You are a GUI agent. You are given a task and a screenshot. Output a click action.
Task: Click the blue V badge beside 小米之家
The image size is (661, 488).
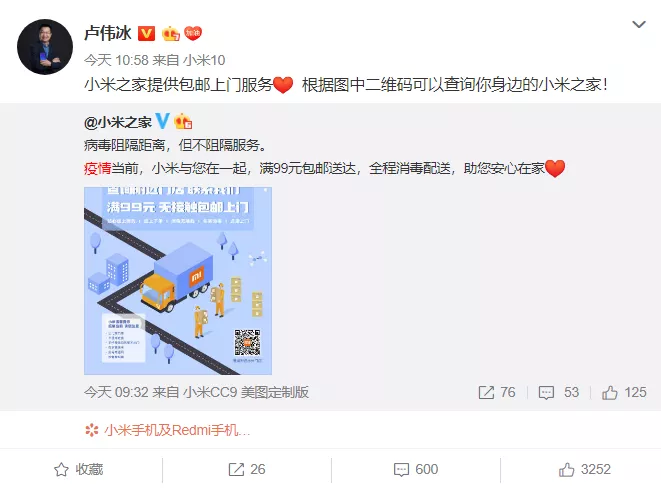(x=162, y=121)
